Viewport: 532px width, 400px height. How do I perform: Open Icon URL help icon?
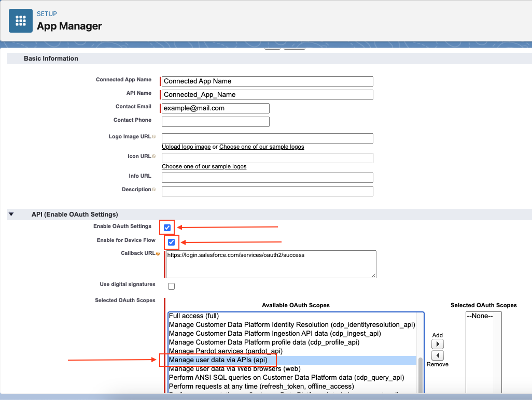(153, 156)
